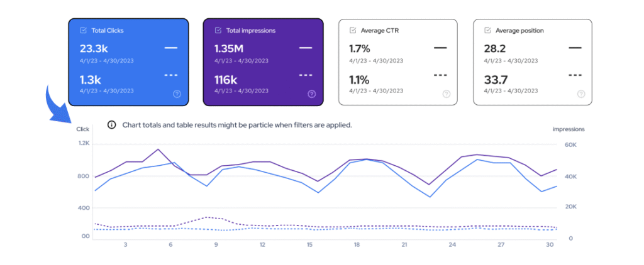Click the info icon beside chart notice
The height and width of the screenshot is (265, 644).
112,125
